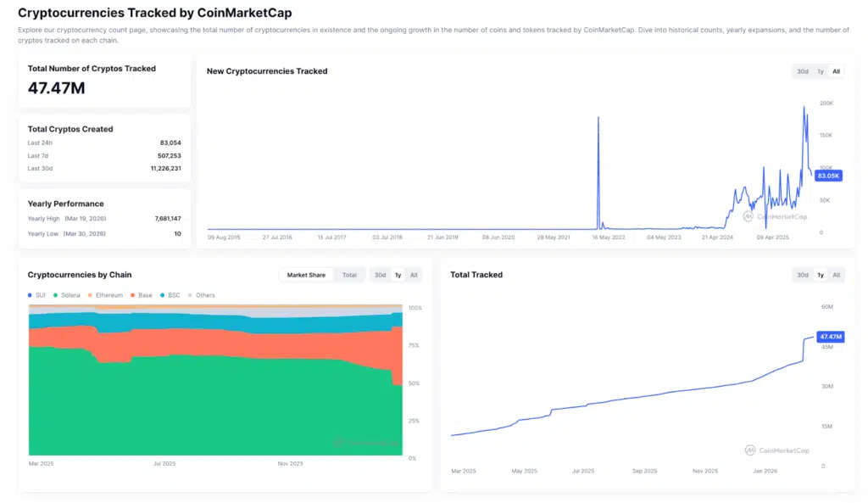Select the Ethereum legend indicator
Image resolution: width=868 pixels, height=503 pixels.
pyautogui.click(x=89, y=294)
